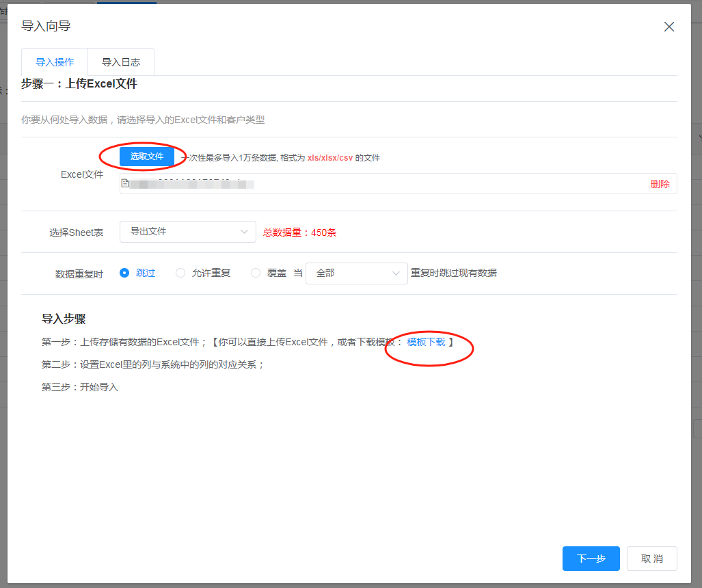Viewport: 702px width, 588px height.
Task: Click the red xls/xlsx/csv format text
Action: (329, 157)
